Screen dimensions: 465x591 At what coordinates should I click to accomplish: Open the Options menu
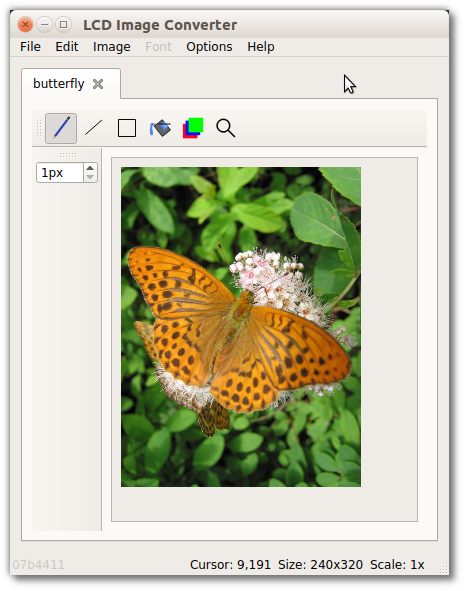coord(209,47)
